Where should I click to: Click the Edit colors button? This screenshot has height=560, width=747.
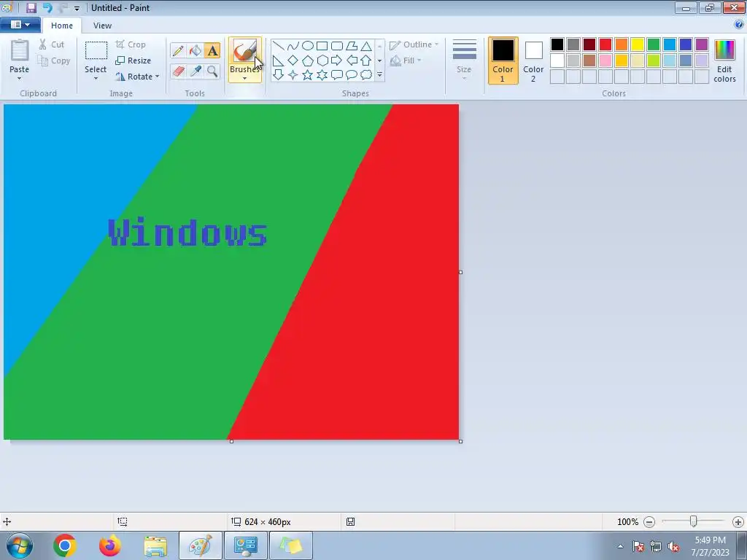tap(724, 61)
